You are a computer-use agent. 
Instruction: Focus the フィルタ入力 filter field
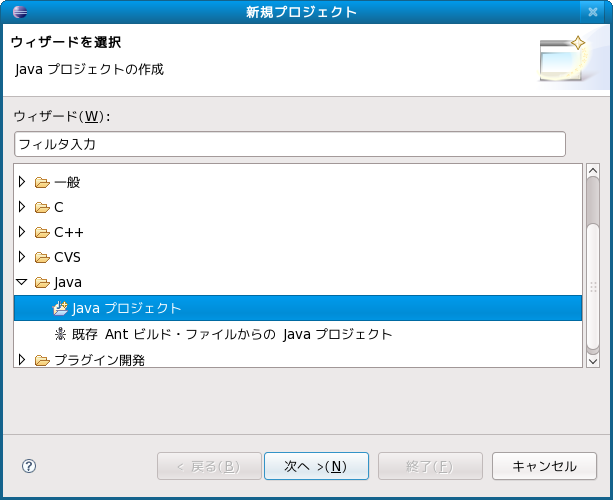[x=290, y=144]
